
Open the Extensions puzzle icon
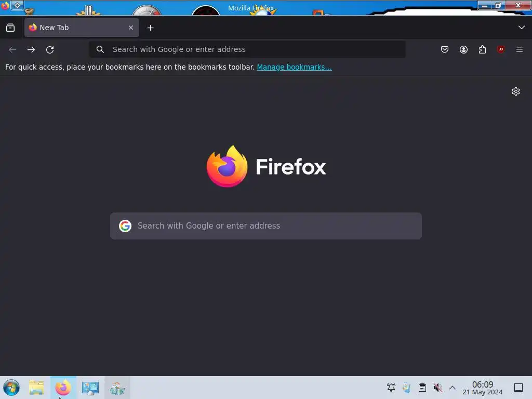coord(482,49)
